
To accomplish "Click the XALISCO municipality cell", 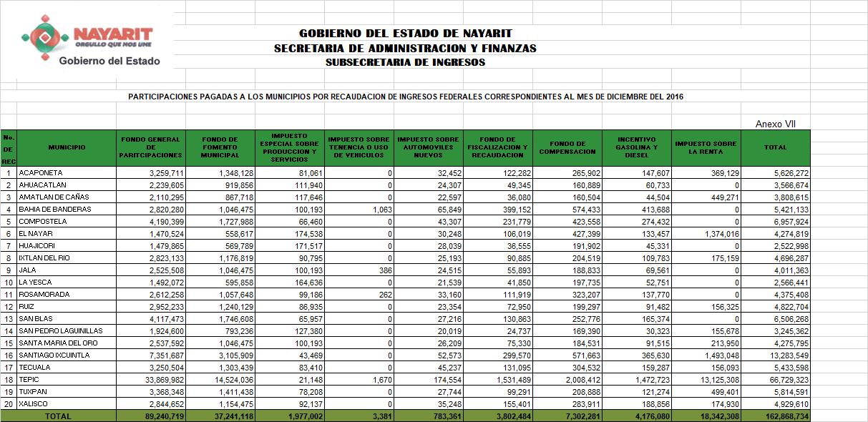I will click(67, 404).
